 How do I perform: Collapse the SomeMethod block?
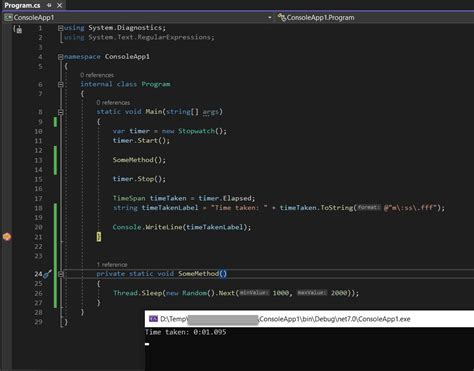click(61, 274)
